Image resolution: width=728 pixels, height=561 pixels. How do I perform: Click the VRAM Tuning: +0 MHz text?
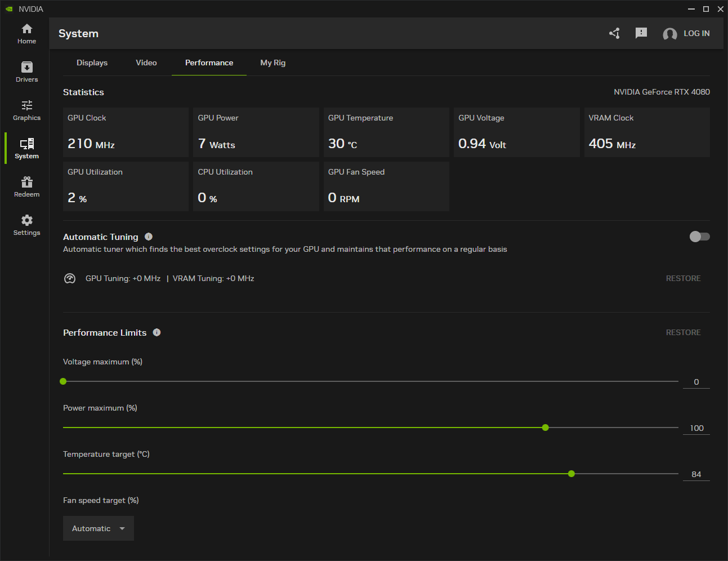click(213, 278)
